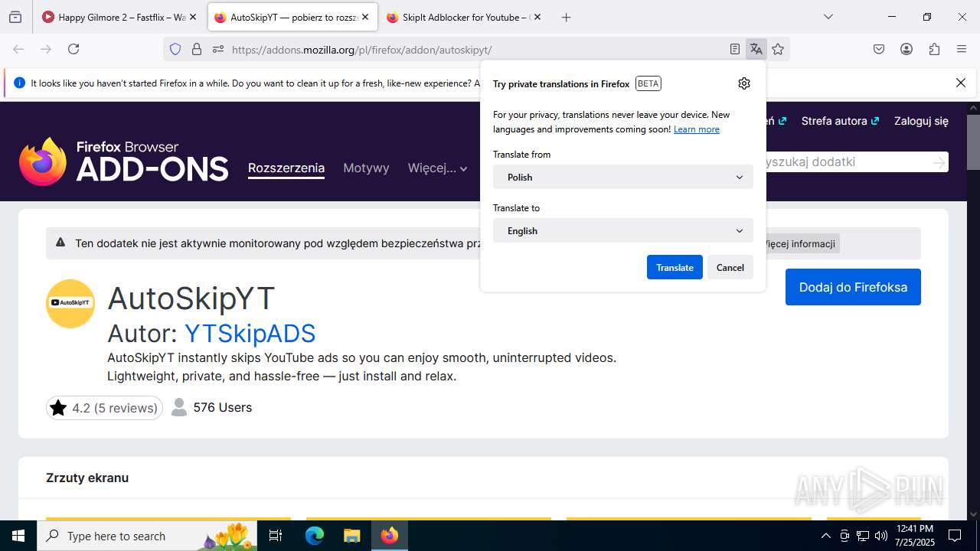The width and height of the screenshot is (980, 551).
Task: Open Windows notification center
Action: [x=955, y=536]
